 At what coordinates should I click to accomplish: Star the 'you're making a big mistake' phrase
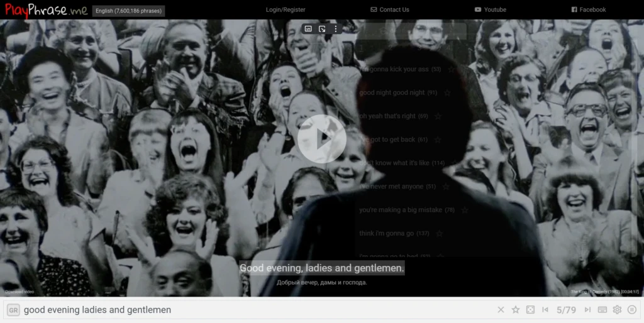[x=465, y=210]
